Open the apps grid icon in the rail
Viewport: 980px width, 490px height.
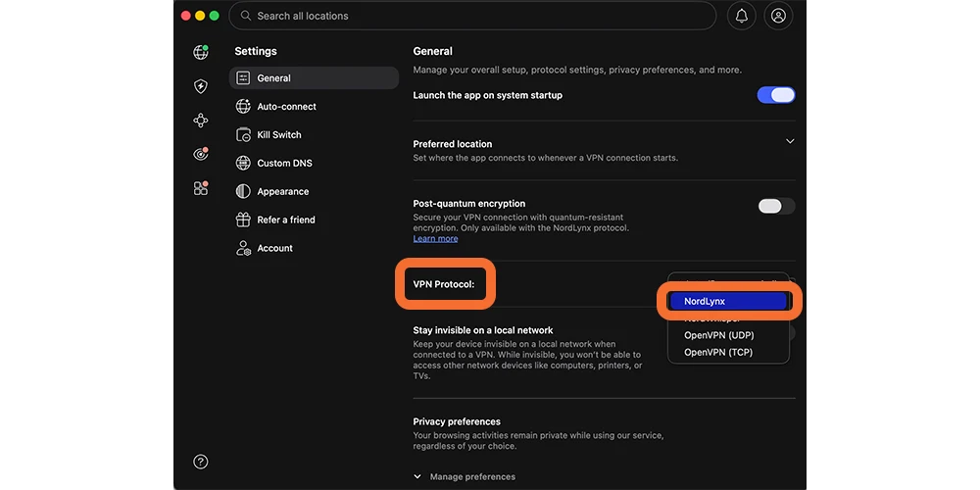pos(201,188)
